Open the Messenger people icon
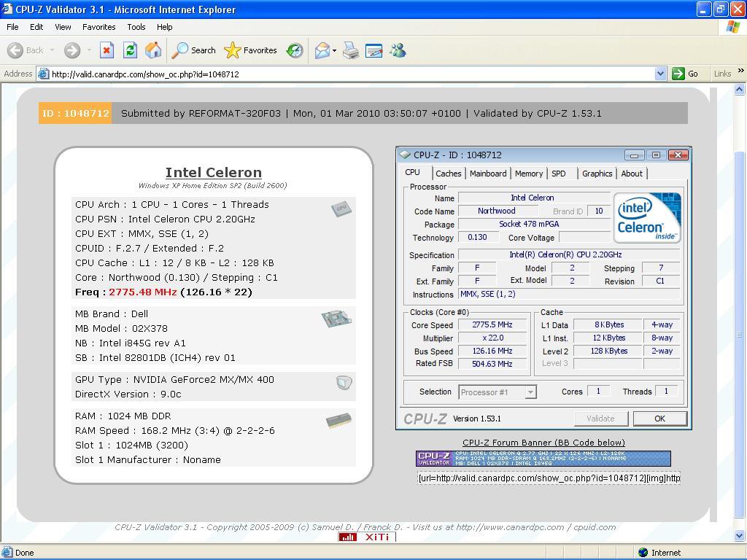Screen dimensions: 747x560 398,50
